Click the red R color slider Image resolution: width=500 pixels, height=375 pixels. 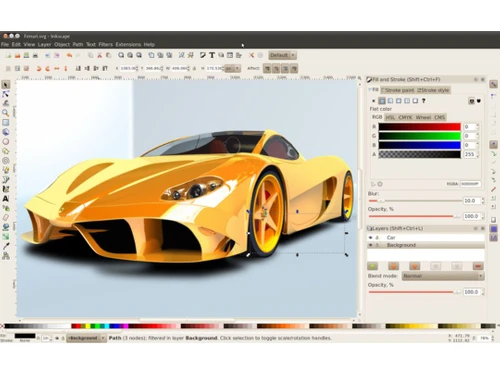point(419,127)
